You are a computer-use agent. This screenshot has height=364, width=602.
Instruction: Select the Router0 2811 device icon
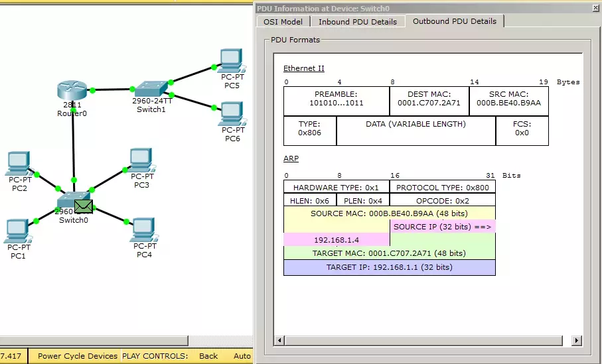(x=72, y=91)
